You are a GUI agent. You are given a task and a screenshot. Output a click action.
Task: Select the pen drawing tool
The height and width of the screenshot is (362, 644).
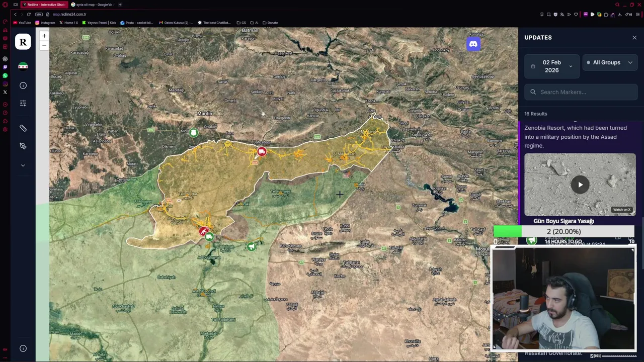[23, 146]
